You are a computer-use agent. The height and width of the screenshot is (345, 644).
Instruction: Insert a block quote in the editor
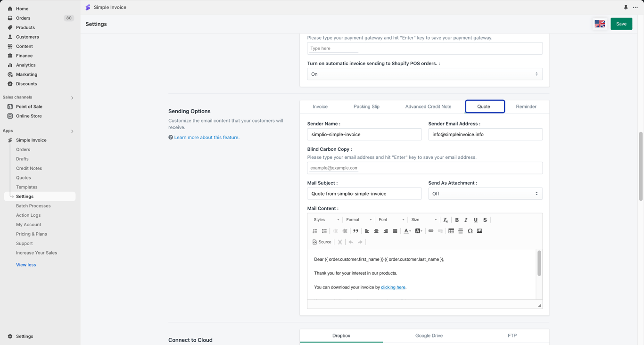(x=356, y=231)
